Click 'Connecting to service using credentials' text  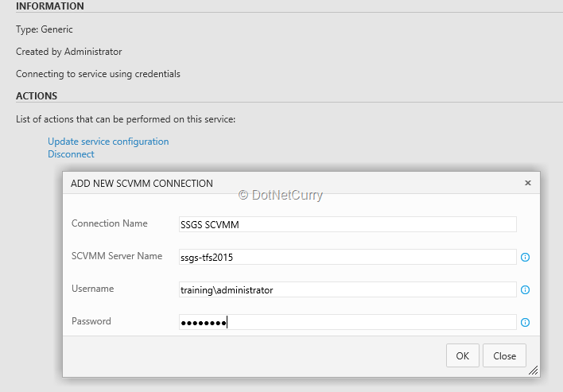tap(98, 74)
